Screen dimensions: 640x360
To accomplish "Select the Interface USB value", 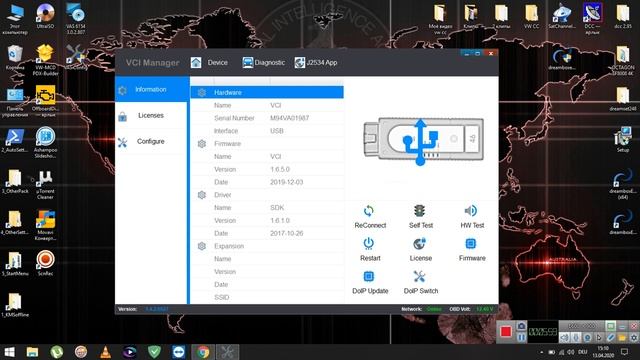I will [x=276, y=131].
